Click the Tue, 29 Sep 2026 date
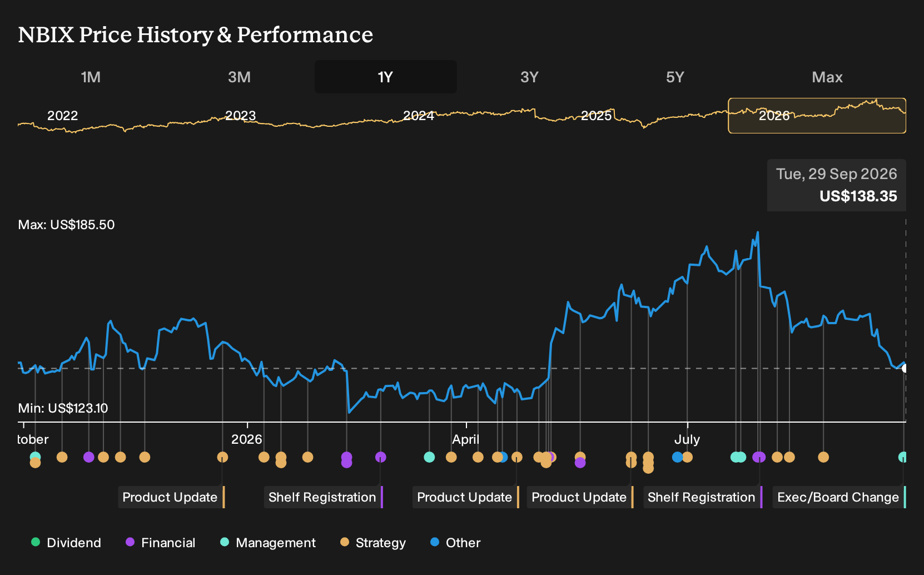Viewport: 924px width, 575px height. [837, 174]
